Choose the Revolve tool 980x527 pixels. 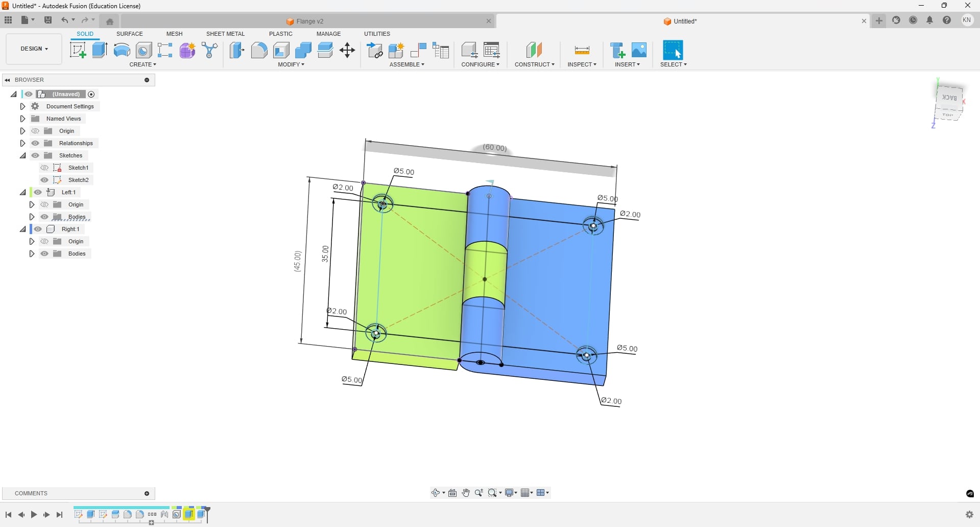click(x=122, y=50)
